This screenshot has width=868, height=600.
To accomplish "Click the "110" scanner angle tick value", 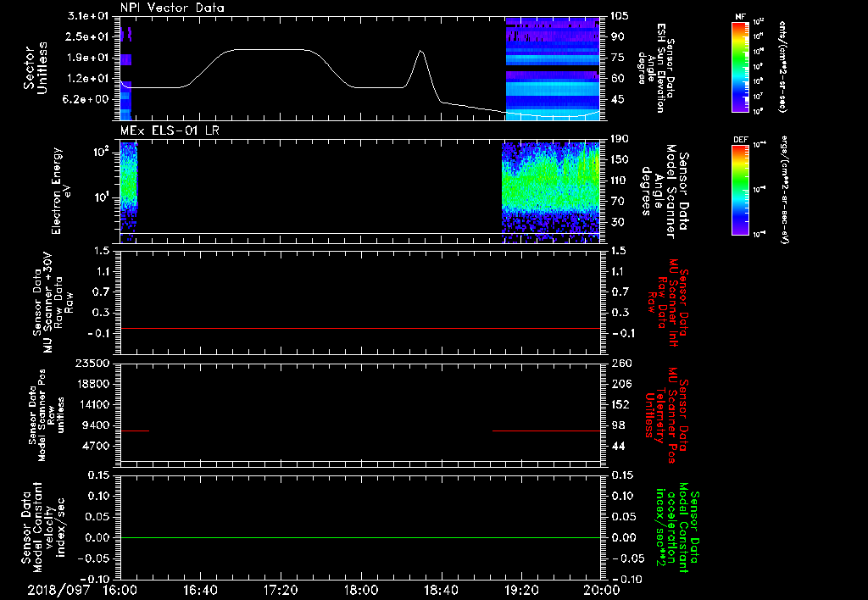I will point(620,181).
